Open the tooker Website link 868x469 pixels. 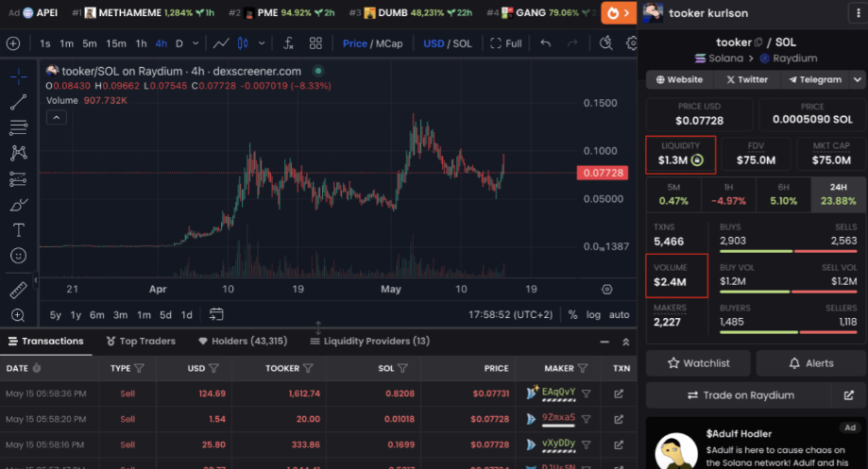pos(679,79)
